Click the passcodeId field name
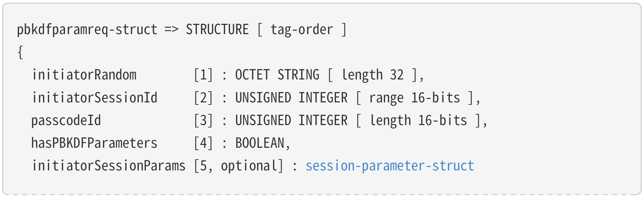Viewport: 644px width, 197px height. pyautogui.click(x=66, y=120)
